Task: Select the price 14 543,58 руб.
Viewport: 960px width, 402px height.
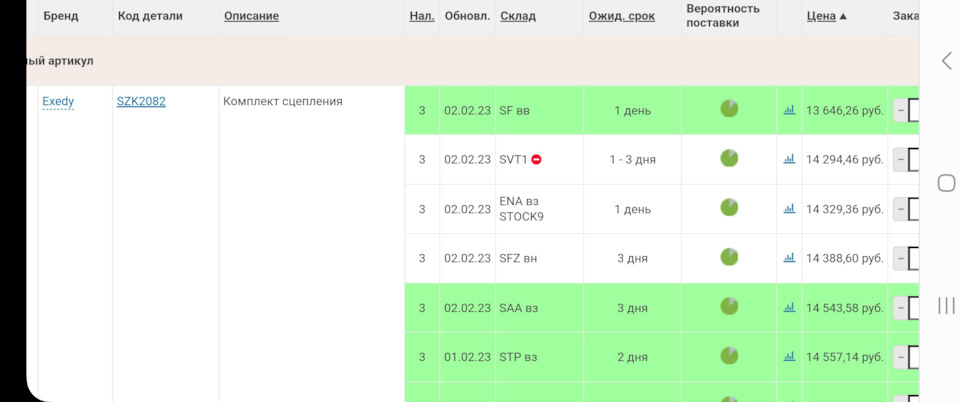Action: 845,308
